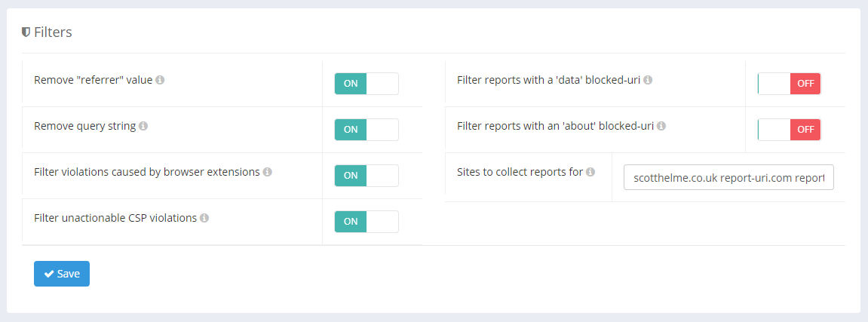Click the "Remove query string" label text

click(84, 126)
